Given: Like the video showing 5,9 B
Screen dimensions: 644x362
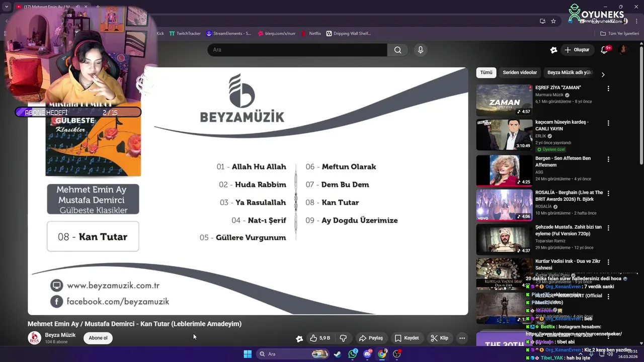Looking at the screenshot, I should [x=319, y=338].
